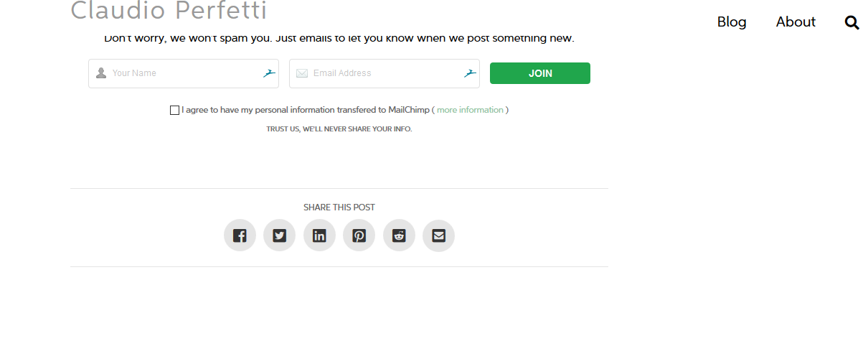The height and width of the screenshot is (364, 868).
Task: Click autofill icon in Email Address field
Action: [x=470, y=73]
